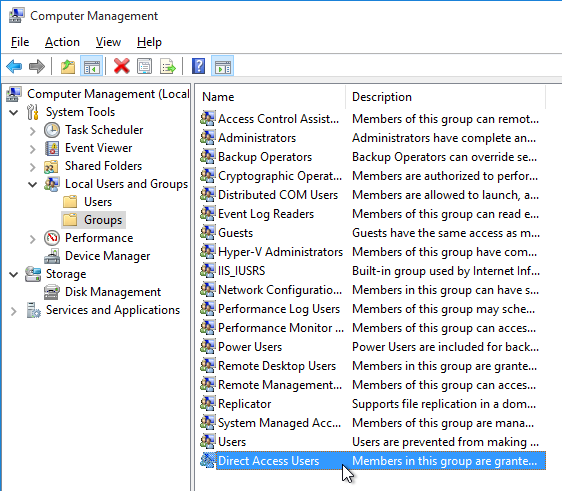The height and width of the screenshot is (491, 562).
Task: Expand the Task Scheduler tree node
Action: pyautogui.click(x=32, y=131)
